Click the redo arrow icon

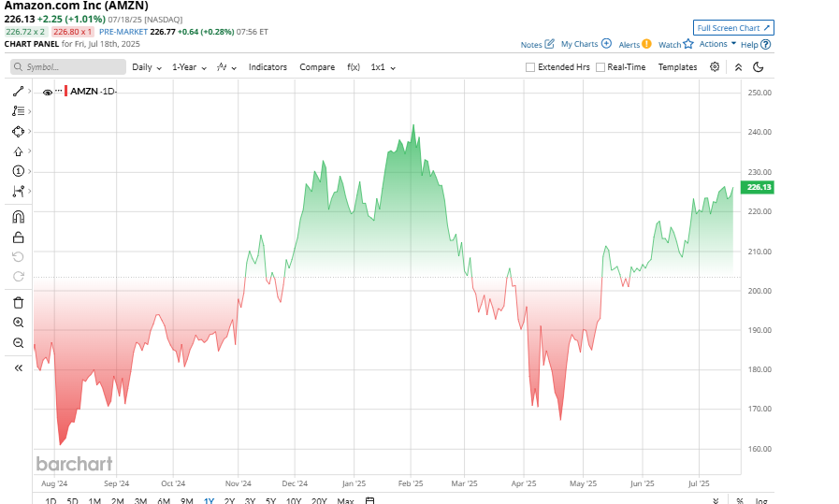coord(18,277)
